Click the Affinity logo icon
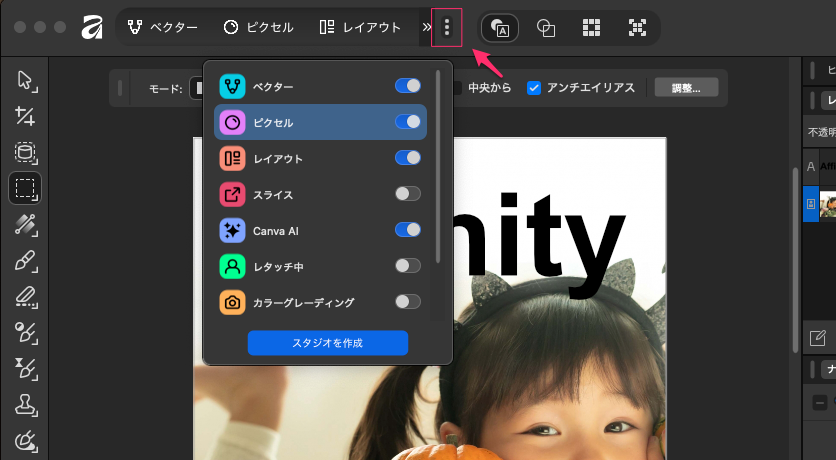The image size is (836, 460). (x=93, y=27)
